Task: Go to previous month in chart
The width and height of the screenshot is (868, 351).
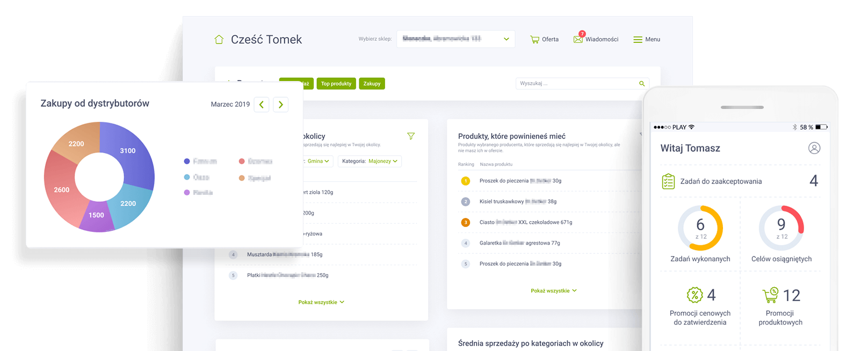Action: pyautogui.click(x=262, y=105)
